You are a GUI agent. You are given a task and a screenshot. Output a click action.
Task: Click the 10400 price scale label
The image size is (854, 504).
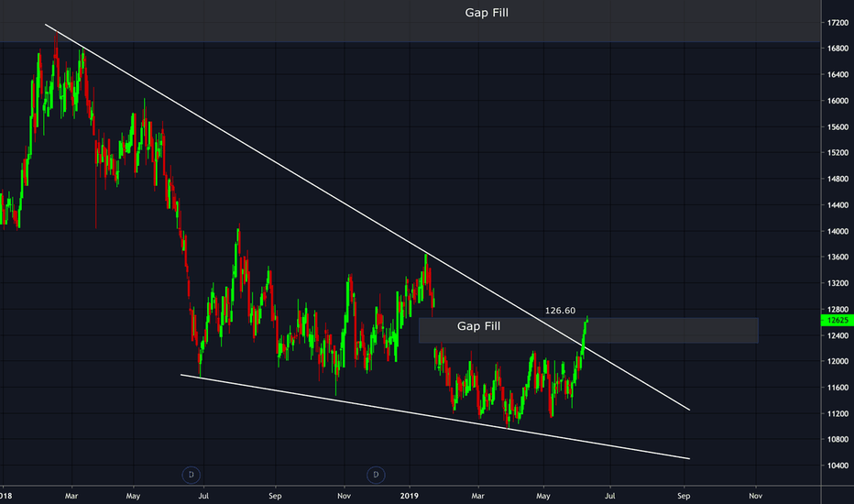[x=838, y=466]
